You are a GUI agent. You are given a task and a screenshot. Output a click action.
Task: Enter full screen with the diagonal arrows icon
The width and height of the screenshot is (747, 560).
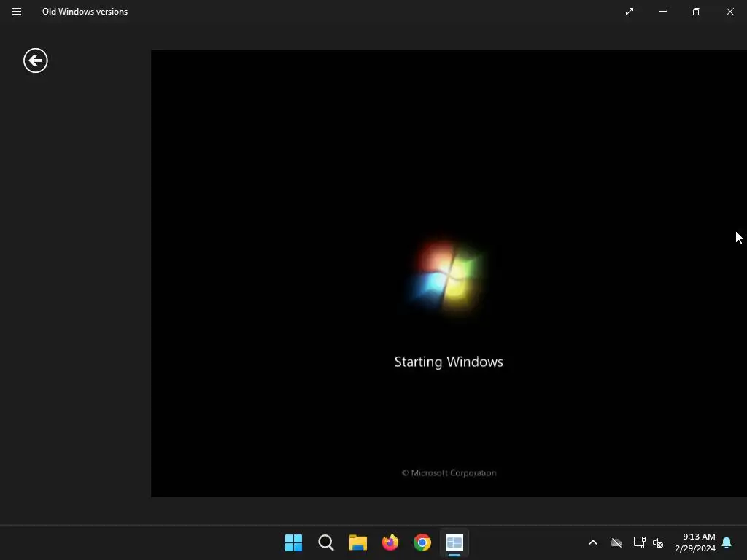pyautogui.click(x=630, y=12)
